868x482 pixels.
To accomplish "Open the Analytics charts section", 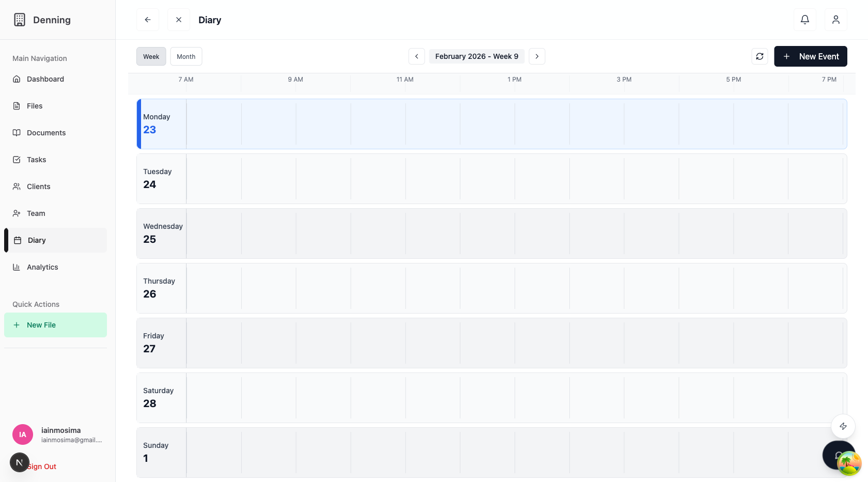I will (42, 267).
